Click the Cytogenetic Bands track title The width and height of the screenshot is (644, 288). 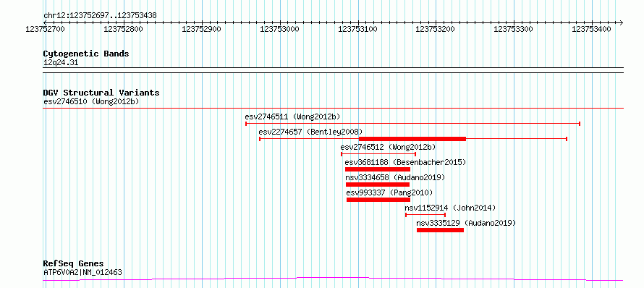click(x=86, y=54)
